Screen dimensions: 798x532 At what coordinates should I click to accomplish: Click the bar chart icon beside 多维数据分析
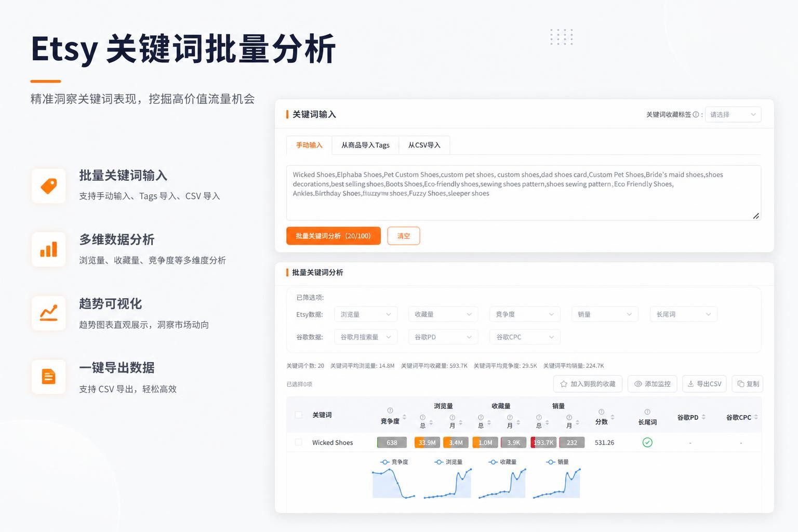pos(49,249)
